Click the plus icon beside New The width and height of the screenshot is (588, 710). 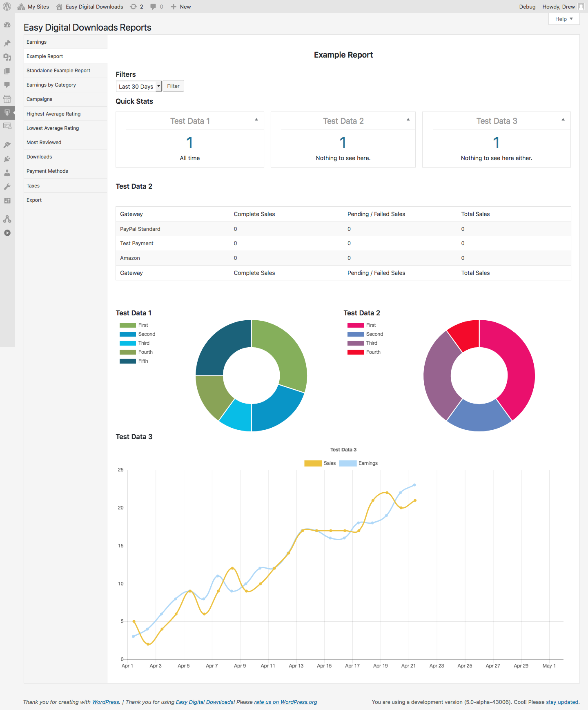(x=174, y=7)
